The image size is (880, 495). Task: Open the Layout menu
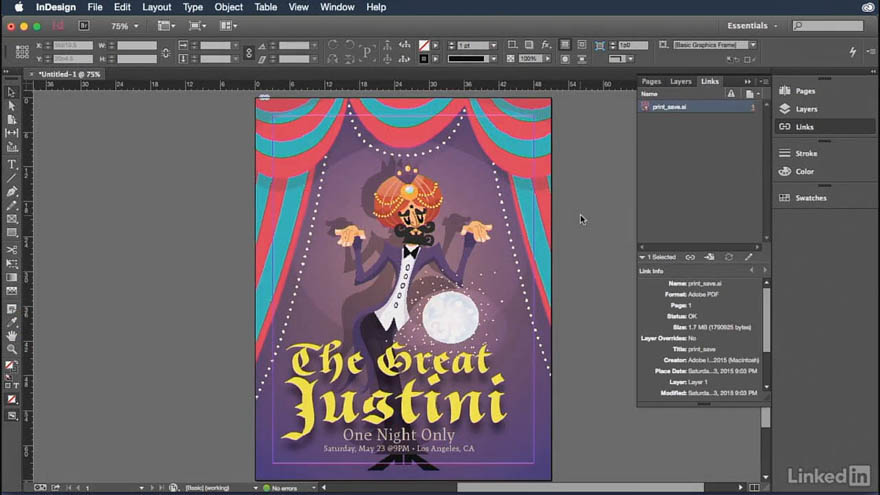tap(157, 7)
